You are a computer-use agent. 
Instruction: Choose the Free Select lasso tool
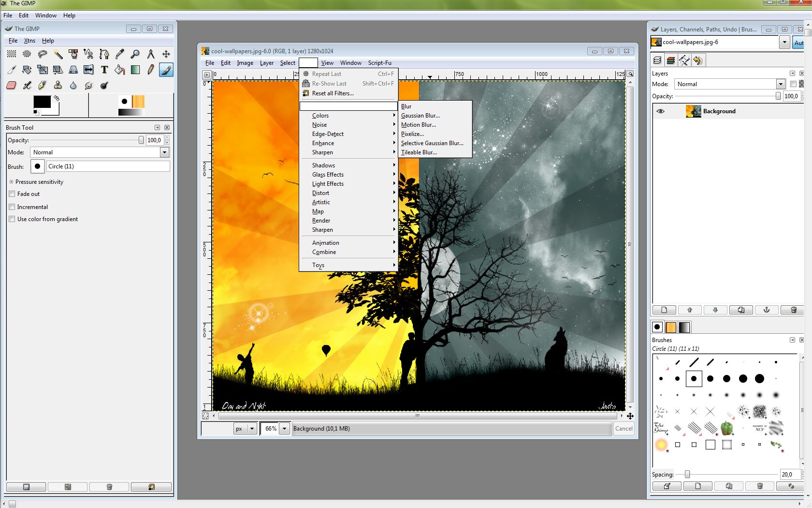[43, 54]
